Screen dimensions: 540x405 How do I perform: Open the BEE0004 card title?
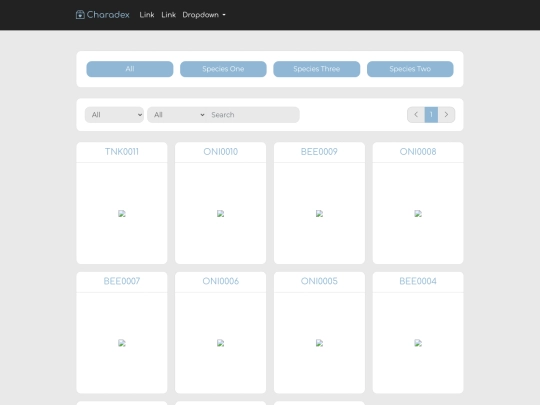pos(418,281)
